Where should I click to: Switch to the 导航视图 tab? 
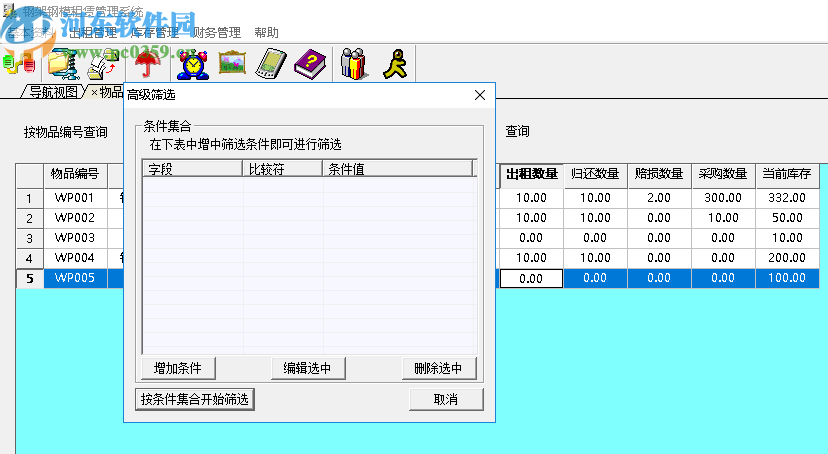tap(53, 92)
